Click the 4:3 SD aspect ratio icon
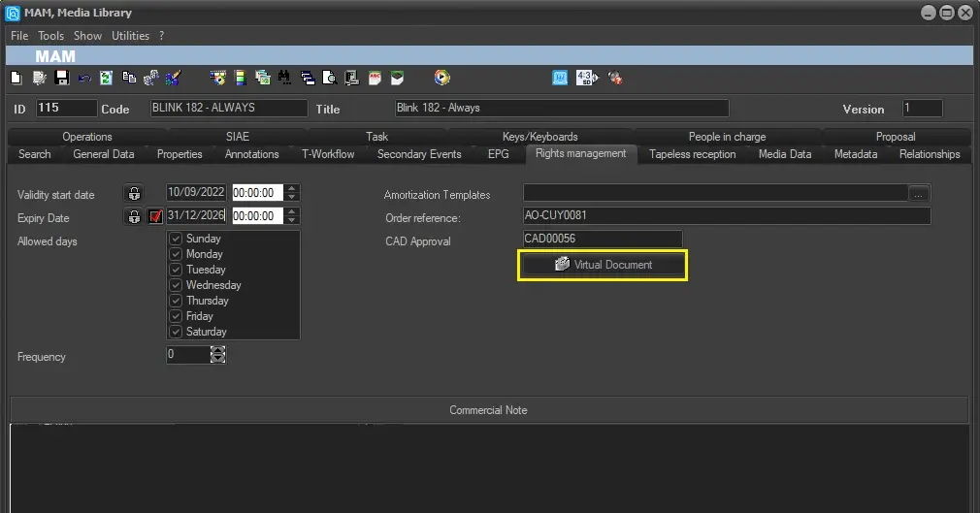Screen dimensions: 980x513 pyautogui.click(x=584, y=78)
